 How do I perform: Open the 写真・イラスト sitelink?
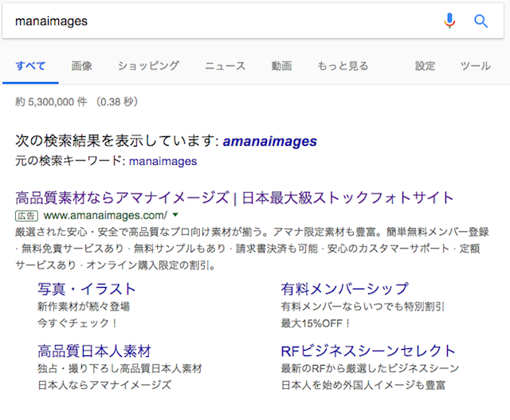tap(87, 289)
